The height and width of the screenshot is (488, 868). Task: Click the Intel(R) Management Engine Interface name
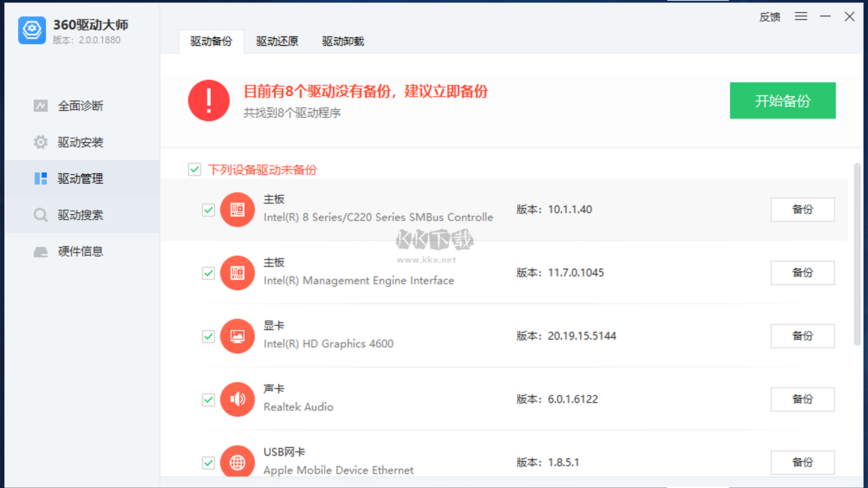(x=359, y=281)
